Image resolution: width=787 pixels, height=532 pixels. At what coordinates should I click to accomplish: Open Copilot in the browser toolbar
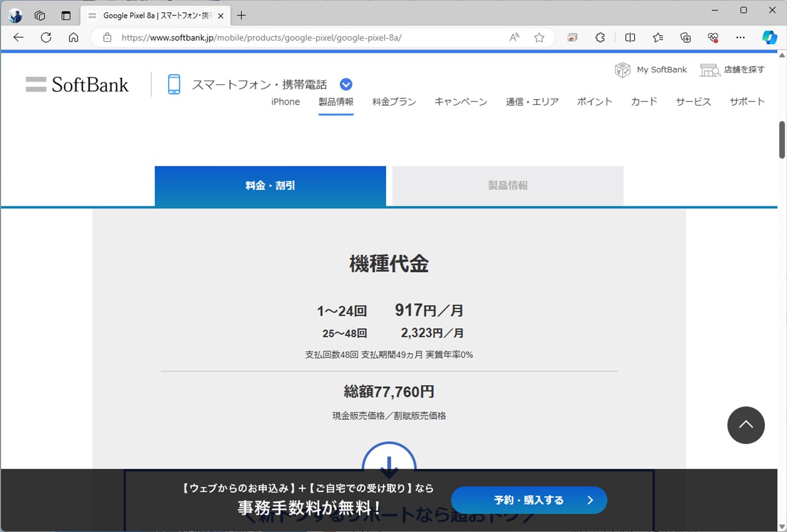[769, 37]
